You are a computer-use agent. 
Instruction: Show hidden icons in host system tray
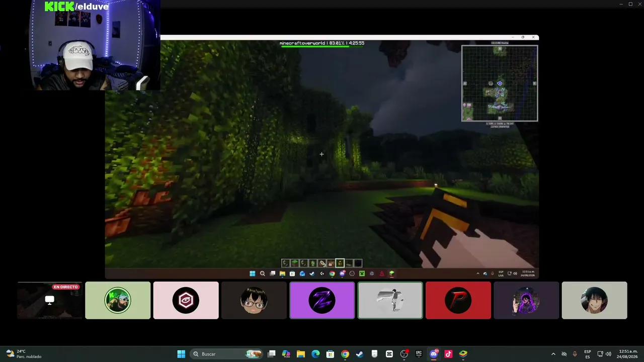pos(553,354)
